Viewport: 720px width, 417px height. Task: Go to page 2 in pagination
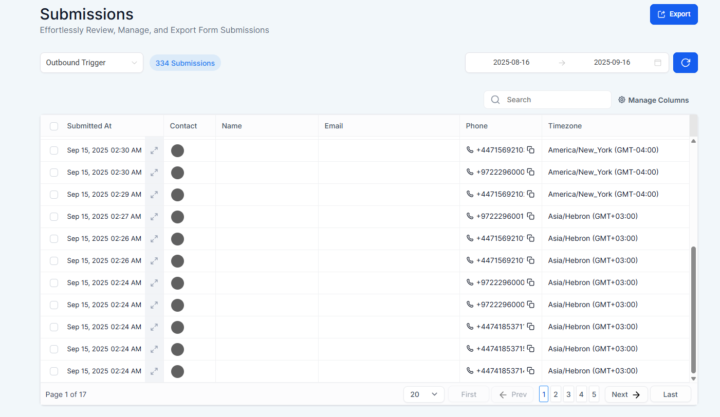click(556, 394)
